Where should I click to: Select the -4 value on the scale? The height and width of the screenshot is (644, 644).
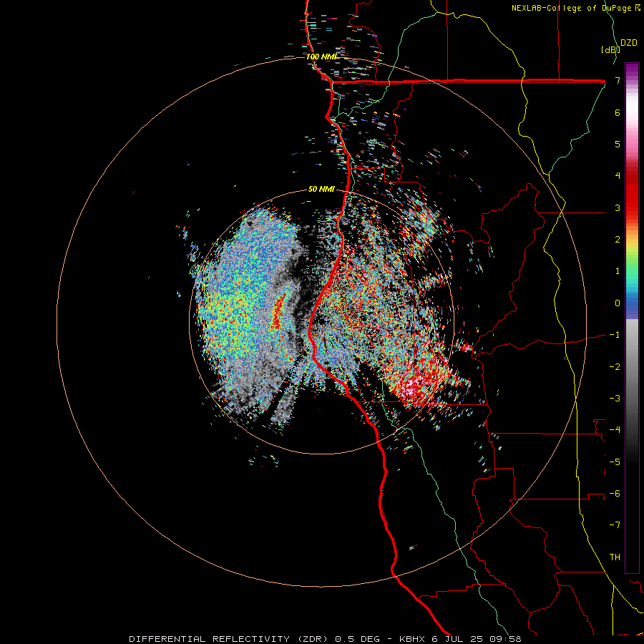(x=615, y=430)
